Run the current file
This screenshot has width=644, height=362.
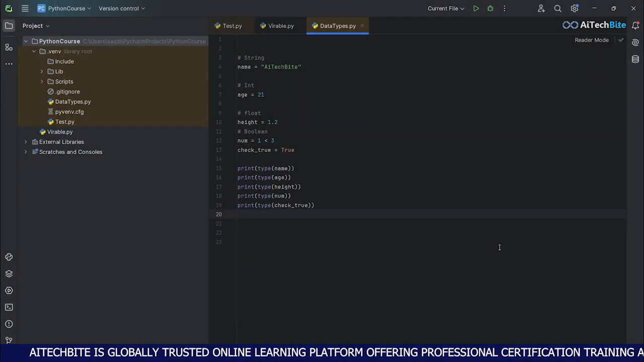(476, 9)
